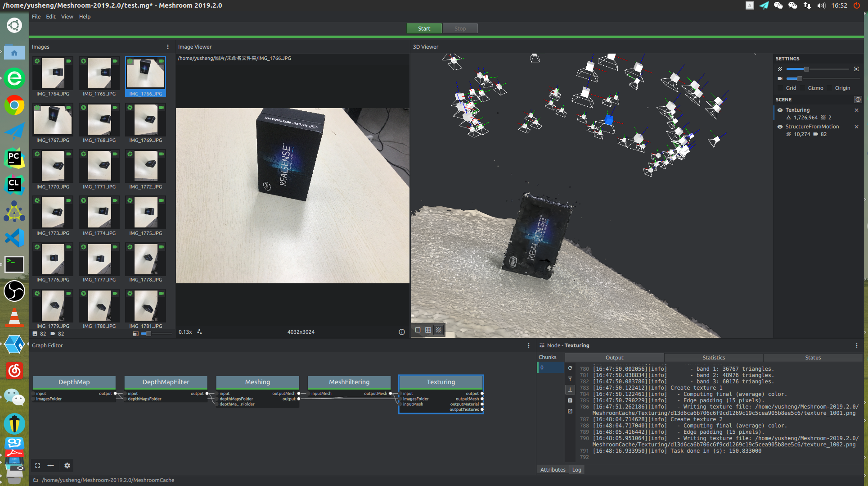This screenshot has height=486, width=868.
Task: Open the 3D Viewer Scene info popup
Action: pos(858,100)
